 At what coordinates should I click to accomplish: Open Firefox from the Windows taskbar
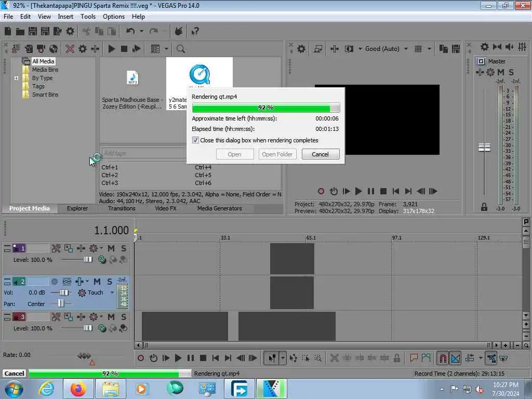click(79, 389)
